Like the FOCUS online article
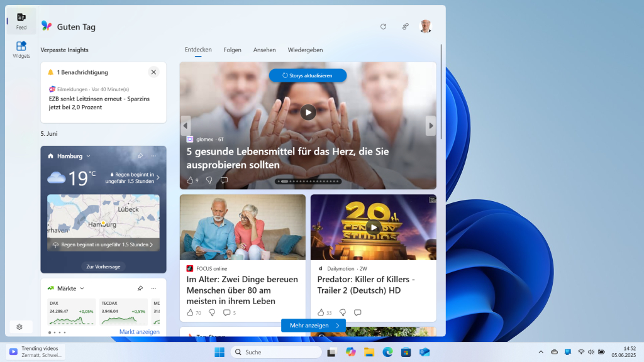Image resolution: width=644 pixels, height=362 pixels. click(190, 313)
